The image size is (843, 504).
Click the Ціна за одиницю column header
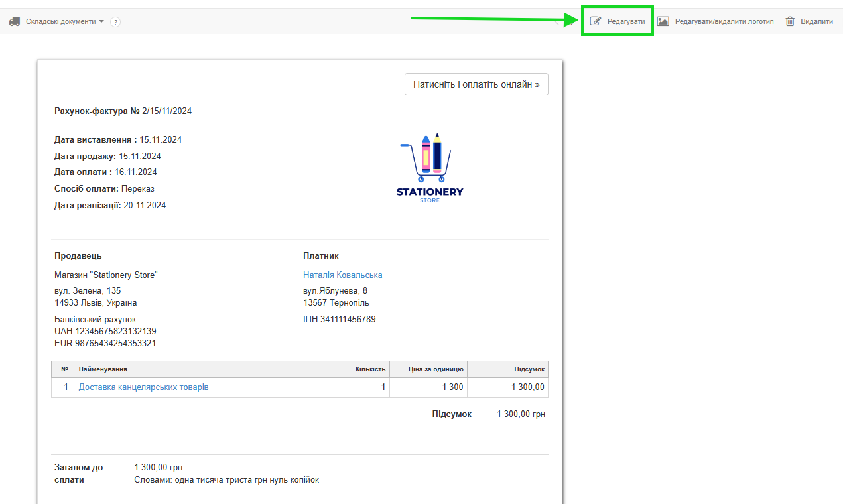pyautogui.click(x=436, y=369)
